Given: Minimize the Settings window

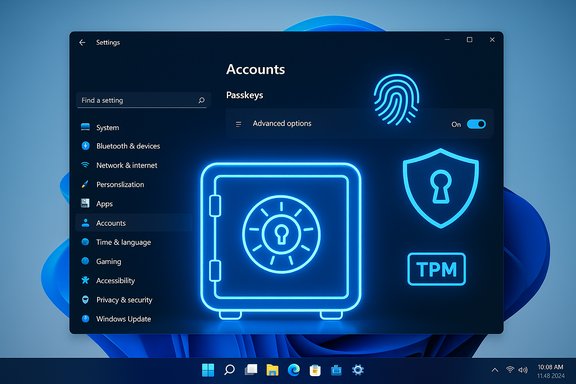Looking at the screenshot, I should tap(447, 40).
